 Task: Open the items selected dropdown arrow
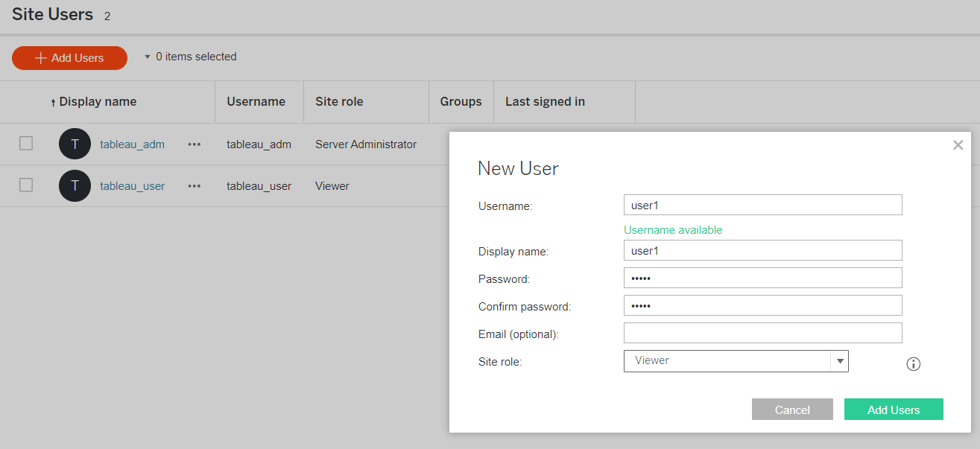point(148,57)
